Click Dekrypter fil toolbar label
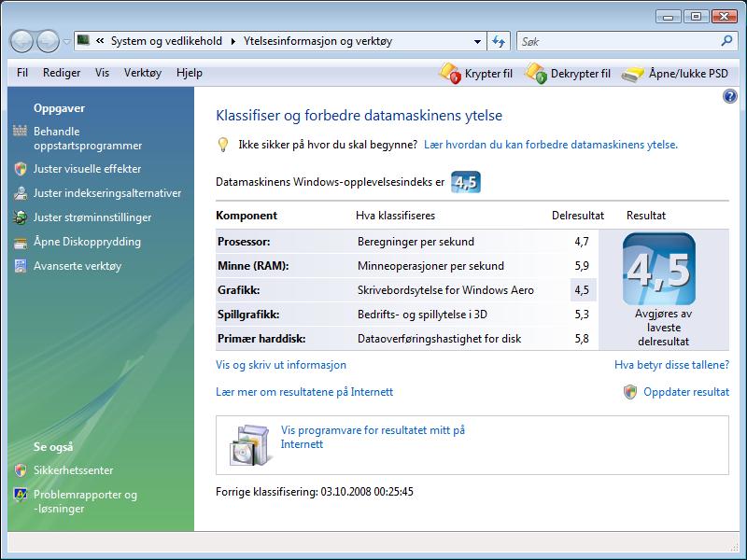Screen dimensions: 747x560 (580, 74)
